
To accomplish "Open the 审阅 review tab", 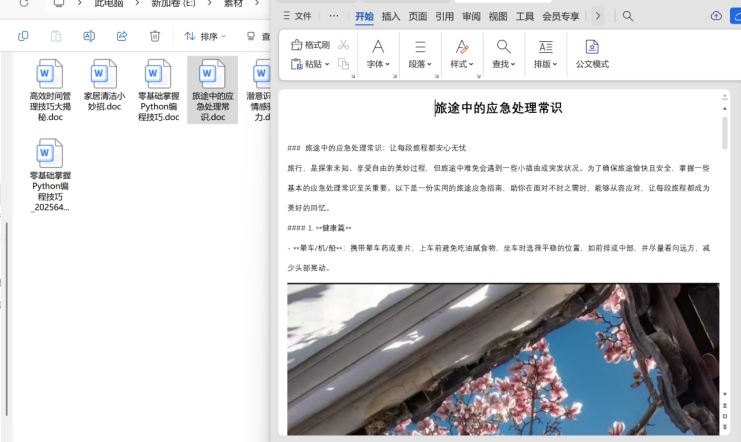I will click(x=471, y=16).
